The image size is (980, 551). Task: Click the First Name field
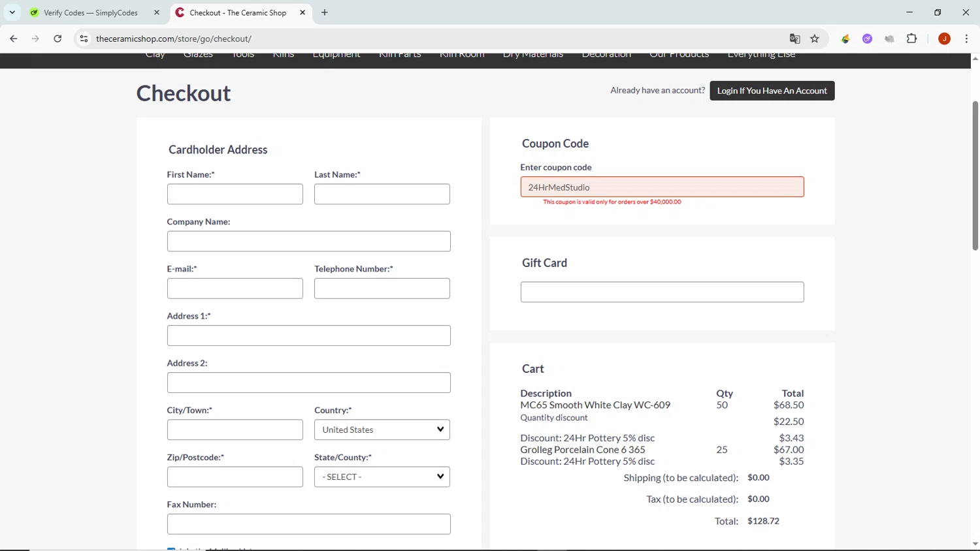[x=235, y=194]
